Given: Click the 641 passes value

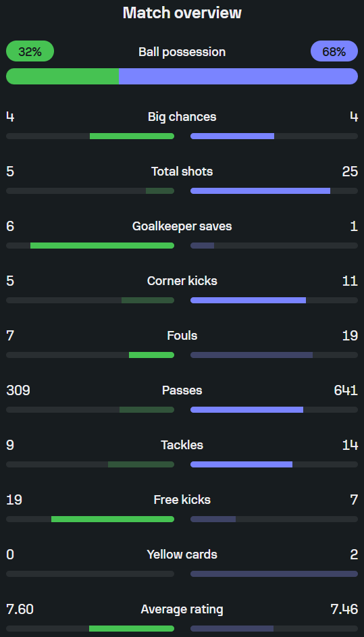Looking at the screenshot, I should click(346, 390).
